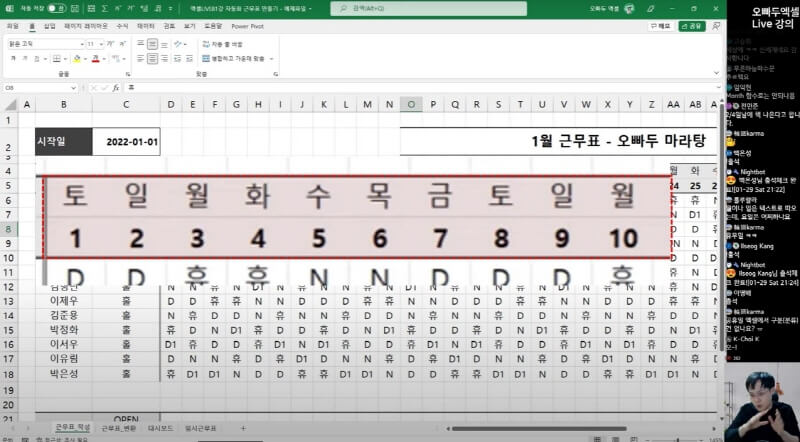Click the pen drawing mode icon in title bar
Viewport: 800px width, 442px height.
click(x=651, y=9)
